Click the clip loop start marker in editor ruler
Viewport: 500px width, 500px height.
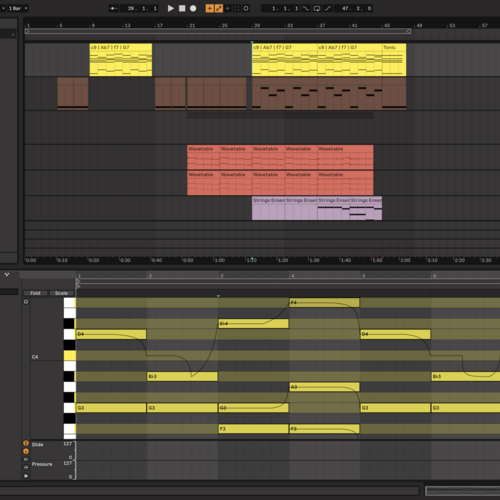pyautogui.click(x=79, y=281)
